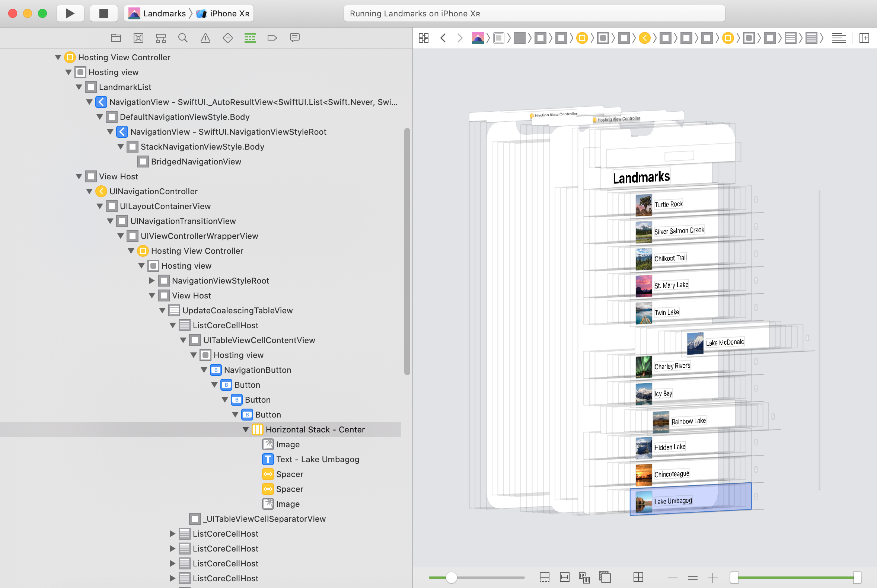Select the Horizontal Stack - Center row
877x588 pixels.
point(315,429)
